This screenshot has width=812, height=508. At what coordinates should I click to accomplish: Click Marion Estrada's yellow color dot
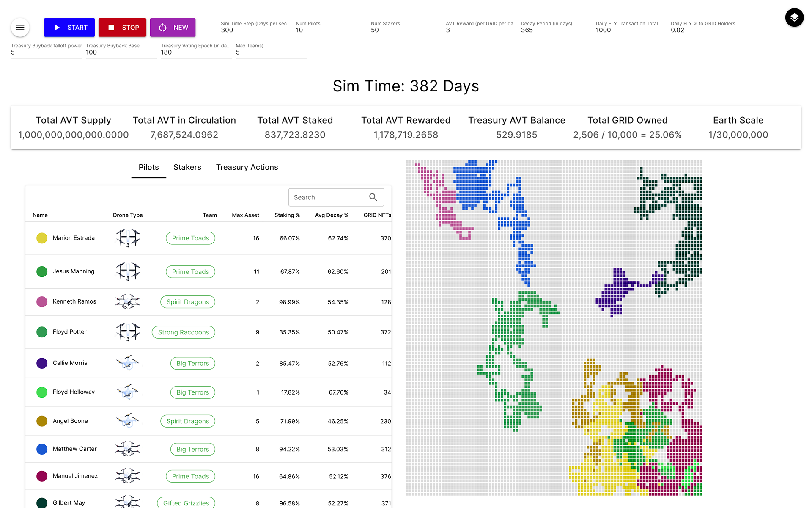pos(42,238)
